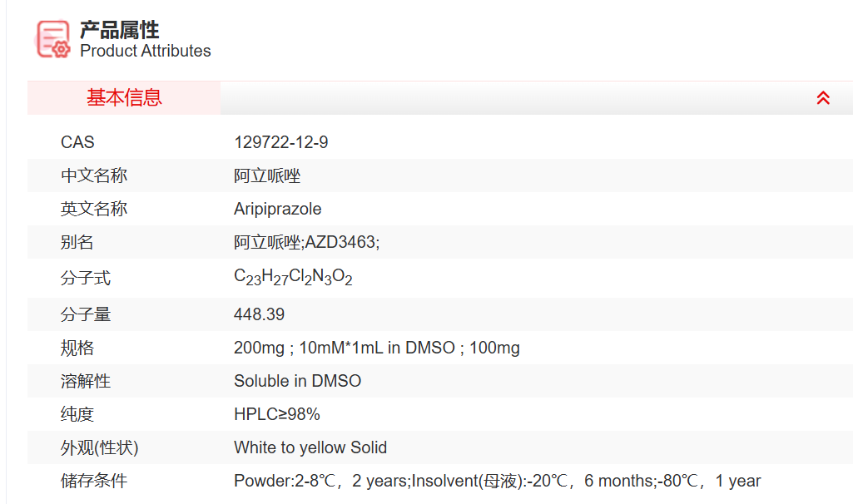The height and width of the screenshot is (504, 853).
Task: Click the 分子式 row label
Action: tap(86, 278)
